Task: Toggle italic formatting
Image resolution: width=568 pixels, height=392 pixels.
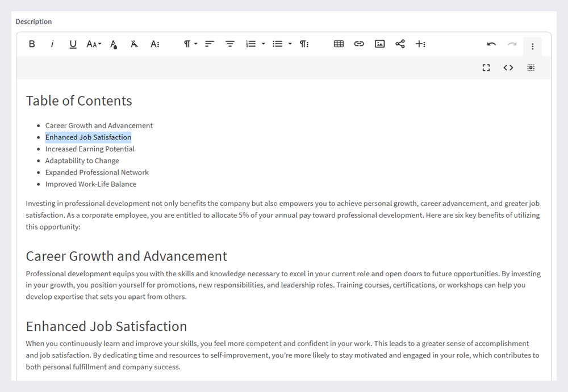Action: click(x=52, y=44)
